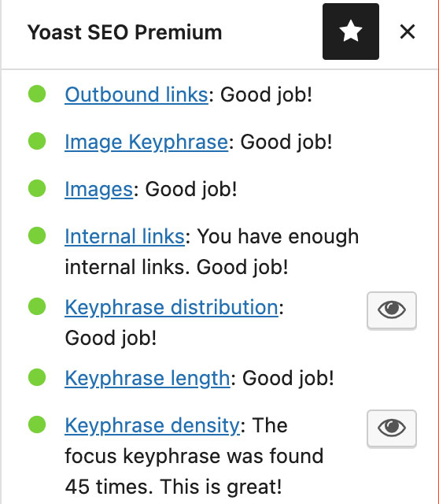Viewport: 439px width, 504px height.
Task: Click green status dot next to Images
Action: point(37,188)
